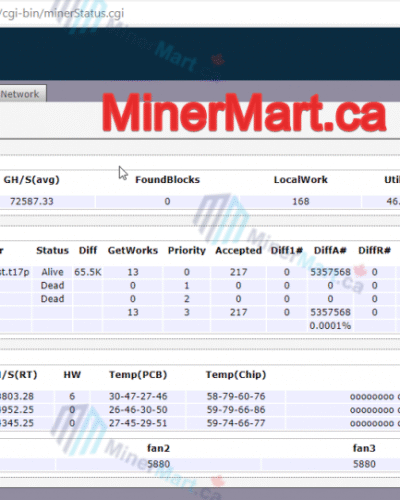Click the Temp(Chip) column header
Image resolution: width=400 pixels, height=500 pixels.
point(236,375)
